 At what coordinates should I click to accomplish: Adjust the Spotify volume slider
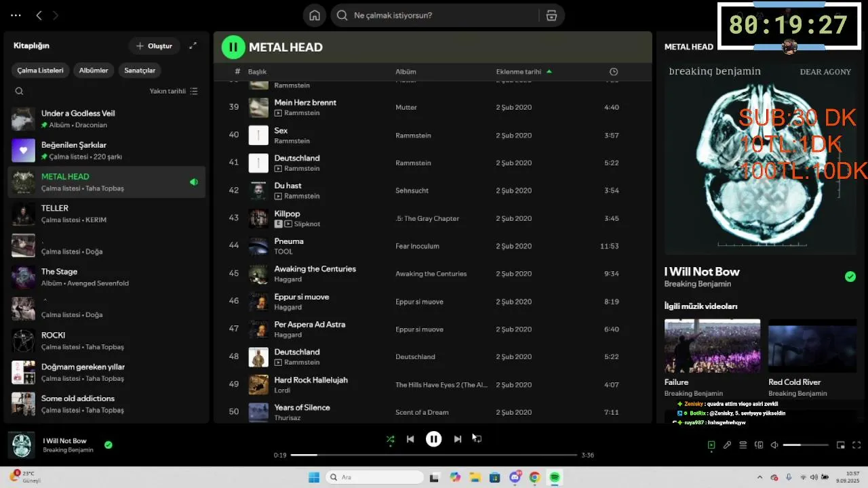coord(806,445)
